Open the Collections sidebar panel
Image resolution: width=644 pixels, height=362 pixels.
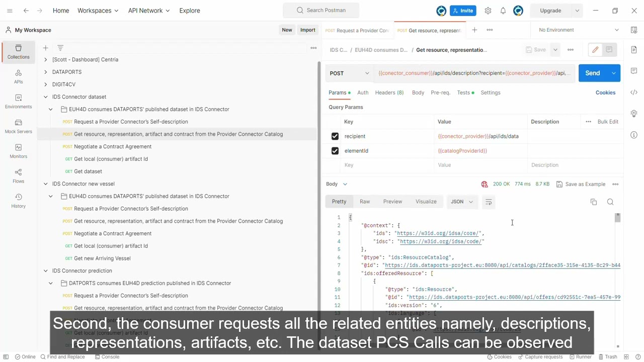pyautogui.click(x=19, y=52)
